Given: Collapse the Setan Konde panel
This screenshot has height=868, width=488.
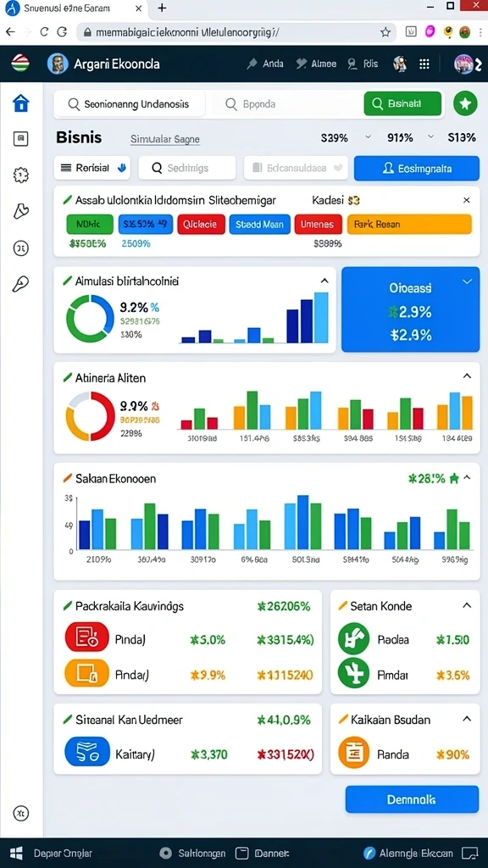Looking at the screenshot, I should tap(467, 605).
